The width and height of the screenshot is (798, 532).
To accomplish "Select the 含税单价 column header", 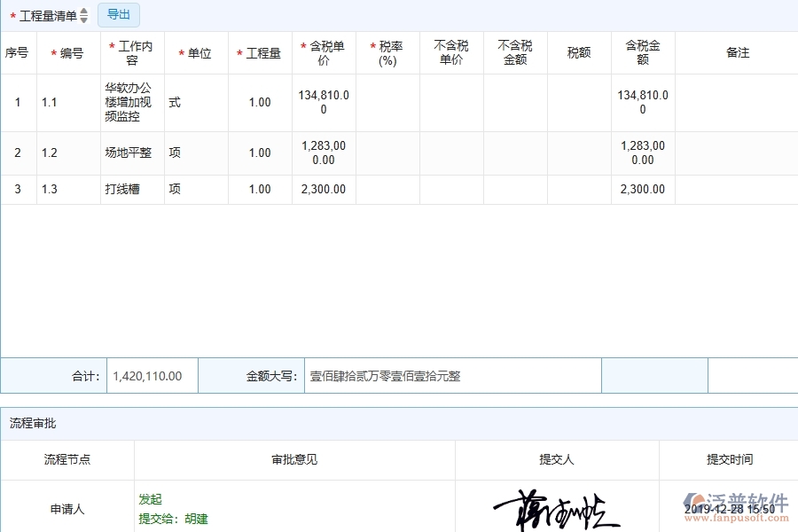I will point(324,52).
